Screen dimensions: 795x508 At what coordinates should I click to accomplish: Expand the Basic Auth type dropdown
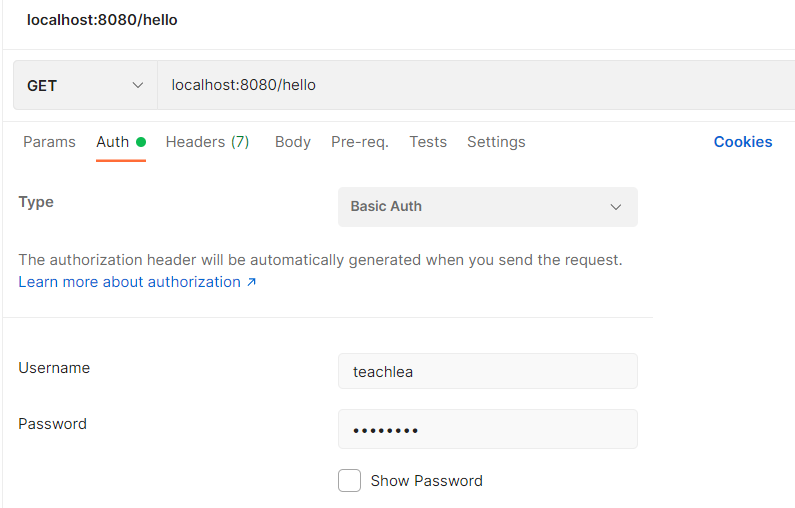tap(488, 207)
